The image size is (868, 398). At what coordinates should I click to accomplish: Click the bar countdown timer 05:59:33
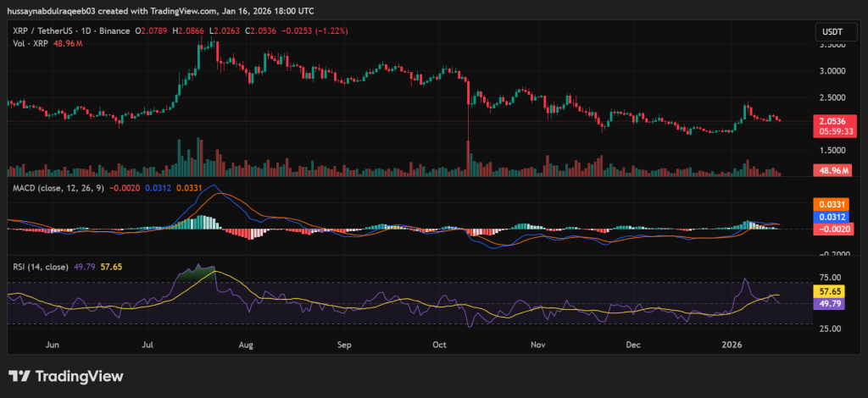[831, 132]
